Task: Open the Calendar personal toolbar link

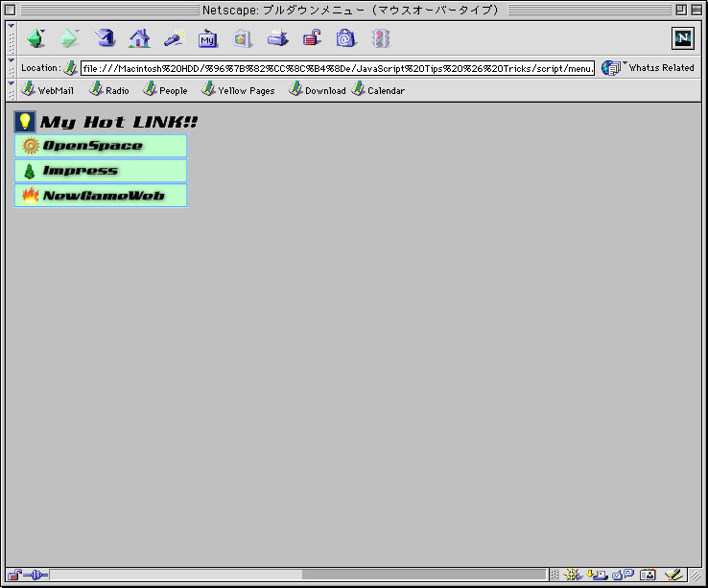Action: click(378, 89)
